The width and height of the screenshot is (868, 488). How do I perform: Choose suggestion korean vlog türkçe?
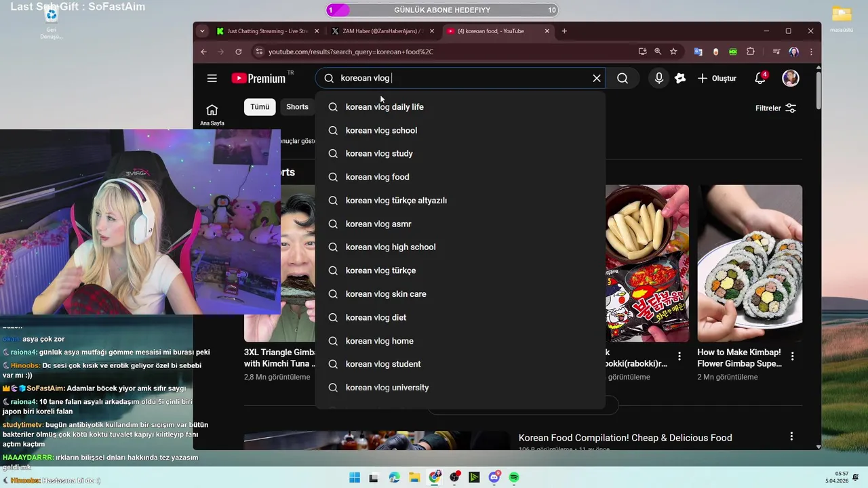click(x=460, y=270)
